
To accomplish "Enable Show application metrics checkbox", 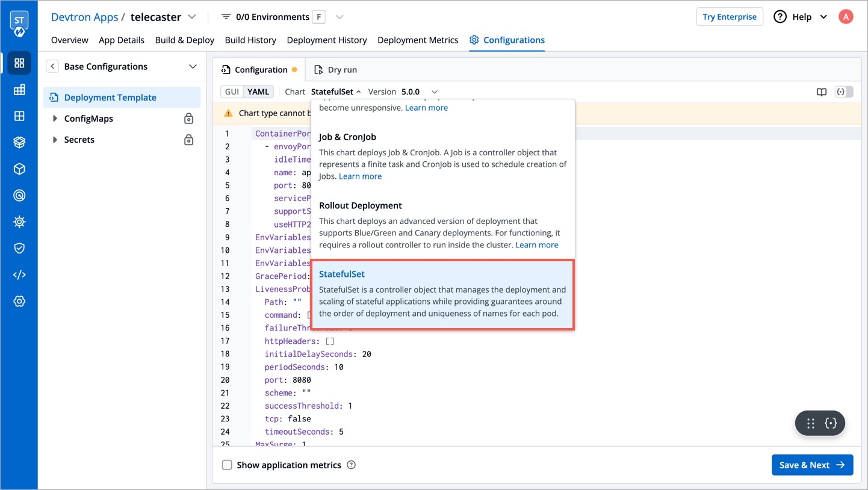I will [227, 465].
